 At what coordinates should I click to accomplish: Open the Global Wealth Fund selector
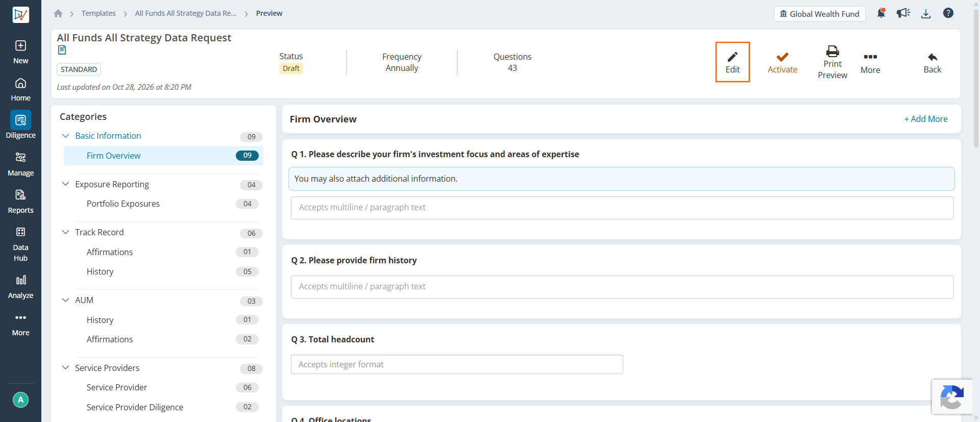coord(820,14)
